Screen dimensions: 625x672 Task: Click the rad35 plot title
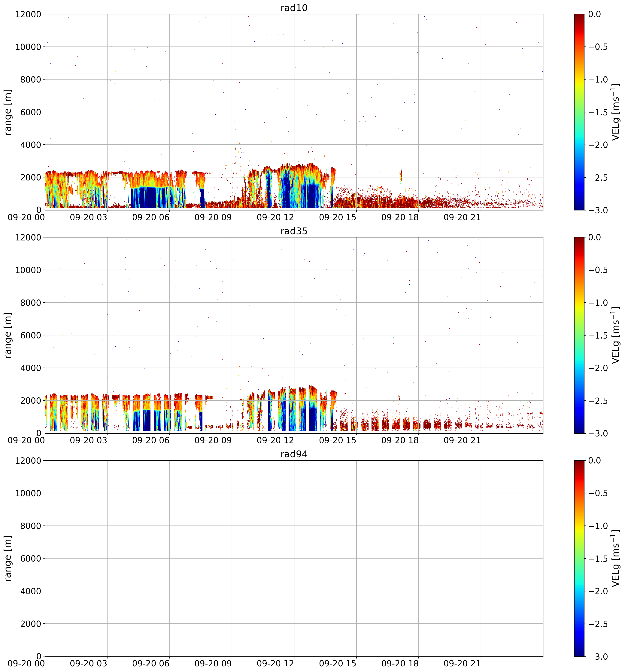pyautogui.click(x=294, y=231)
